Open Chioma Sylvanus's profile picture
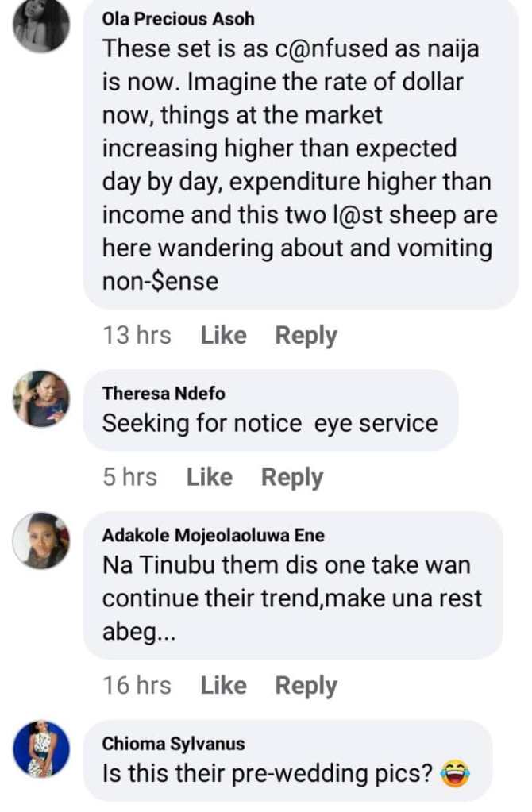Image resolution: width=532 pixels, height=812 pixels. [x=41, y=749]
